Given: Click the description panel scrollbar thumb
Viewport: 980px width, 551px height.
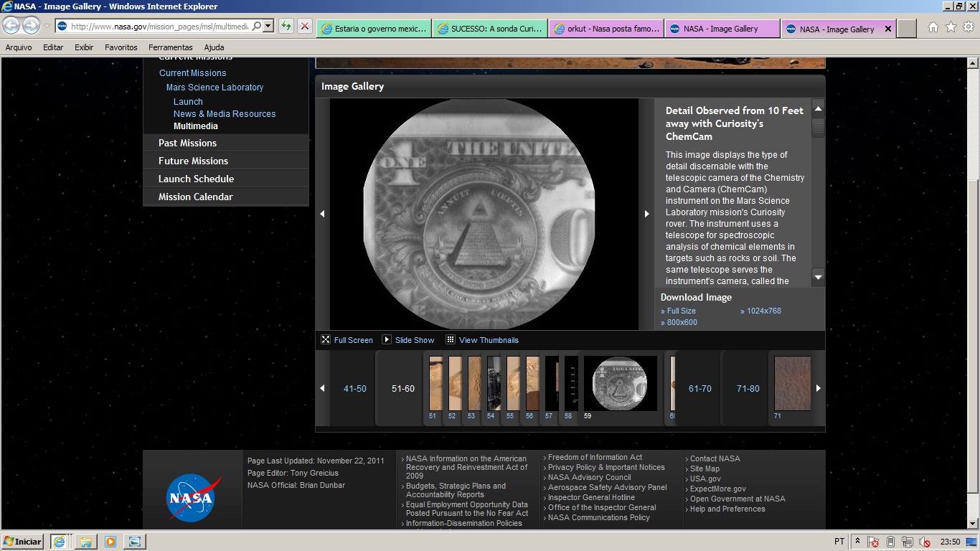Looking at the screenshot, I should (x=818, y=128).
